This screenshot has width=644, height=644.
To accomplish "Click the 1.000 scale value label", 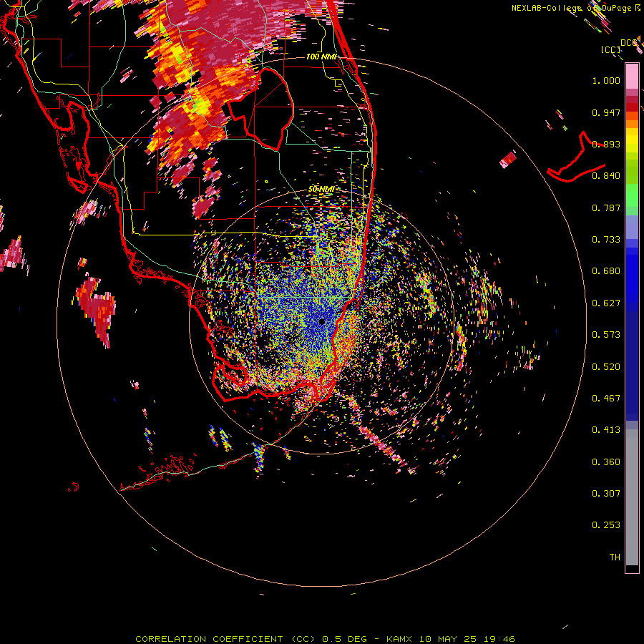I will [606, 80].
